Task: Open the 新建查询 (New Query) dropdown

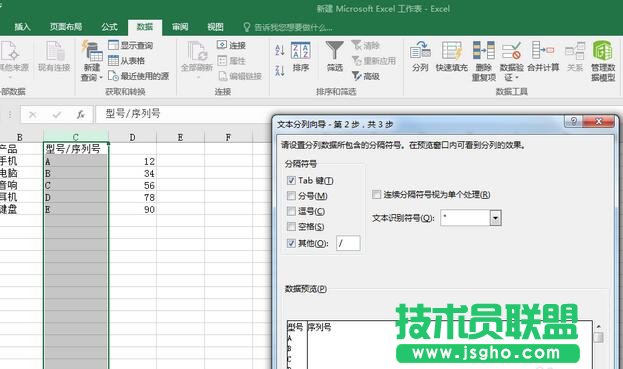Action: click(92, 61)
